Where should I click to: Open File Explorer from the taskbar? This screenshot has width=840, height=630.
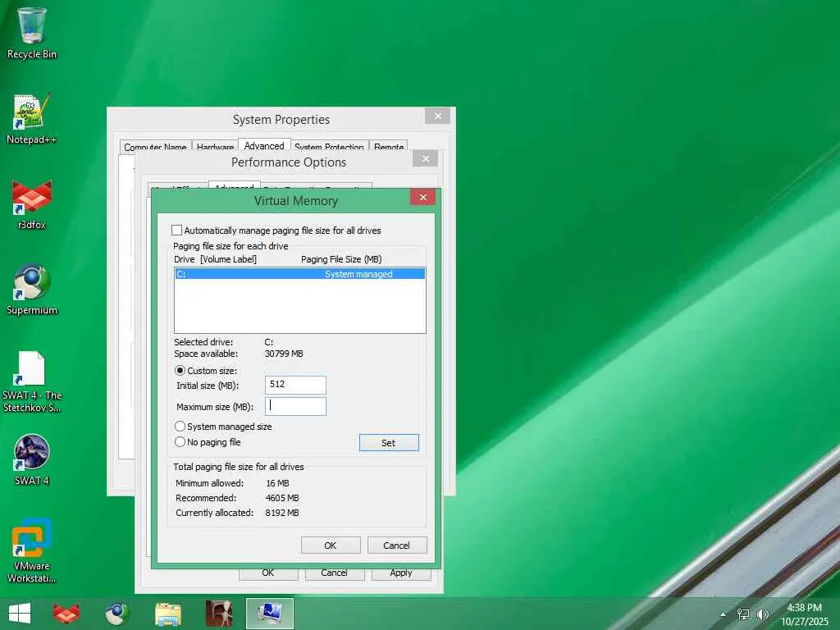click(167, 614)
